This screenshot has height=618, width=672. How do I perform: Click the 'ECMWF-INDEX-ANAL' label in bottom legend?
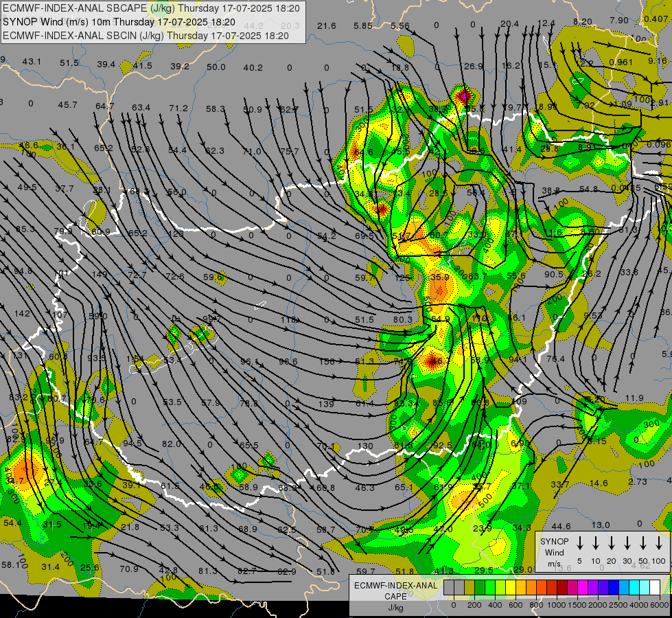395,586
